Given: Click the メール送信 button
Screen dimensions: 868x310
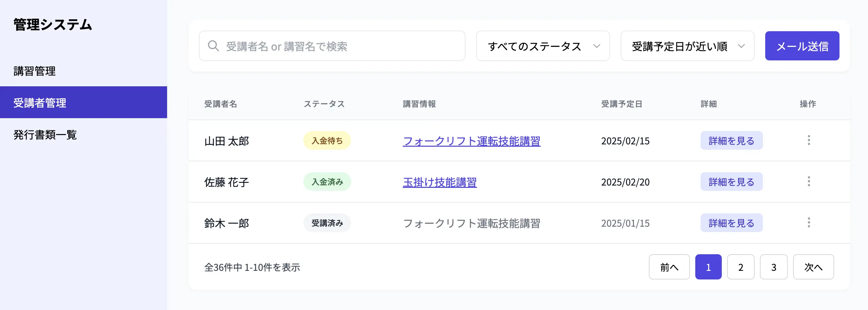Looking at the screenshot, I should [802, 45].
